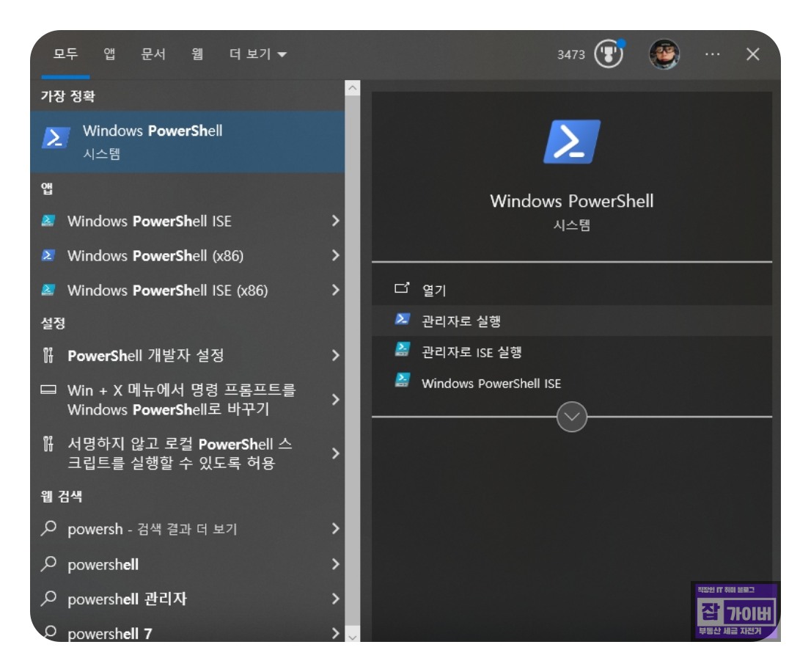Click the 서명하지 않고 로컬 script setting icon

click(48, 444)
